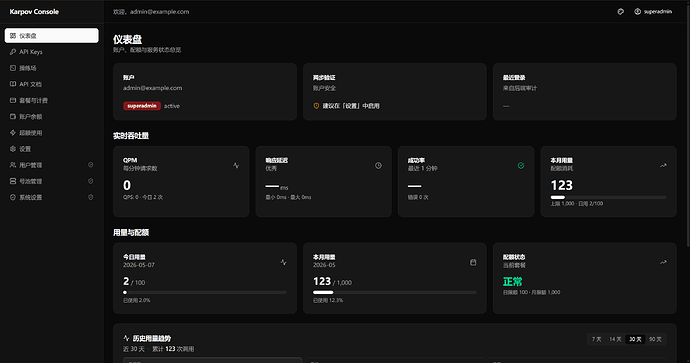Click the grid icon beside 仪表盘
Screen dimensions: 690x363
[13, 36]
